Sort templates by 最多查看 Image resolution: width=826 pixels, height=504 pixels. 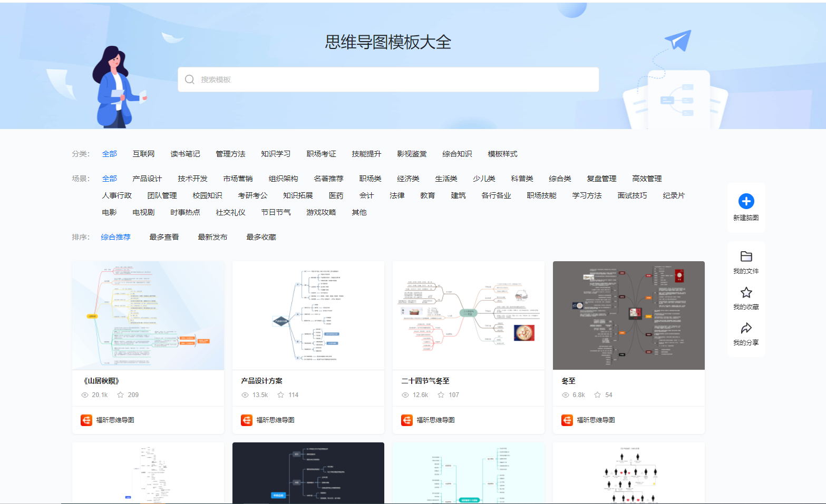point(164,237)
